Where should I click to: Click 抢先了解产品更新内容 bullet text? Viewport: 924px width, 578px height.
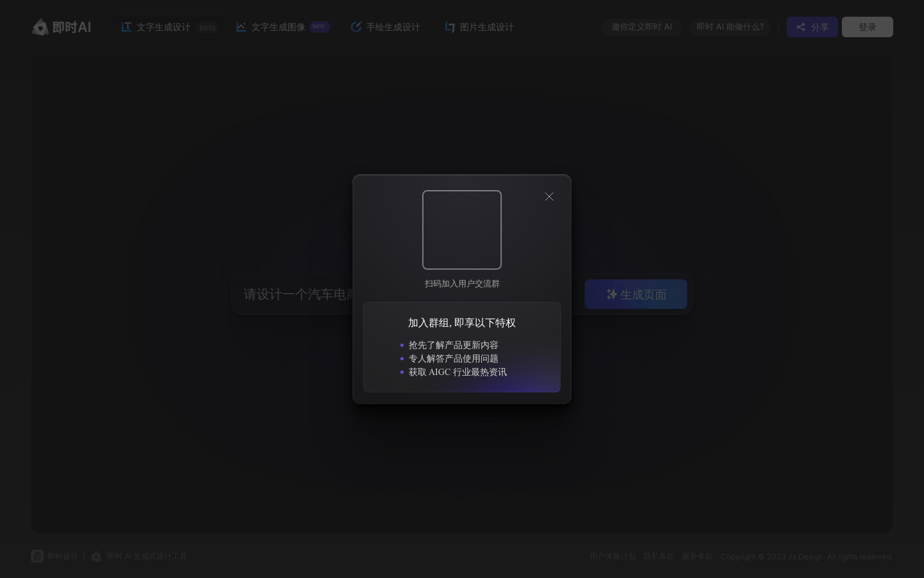454,345
